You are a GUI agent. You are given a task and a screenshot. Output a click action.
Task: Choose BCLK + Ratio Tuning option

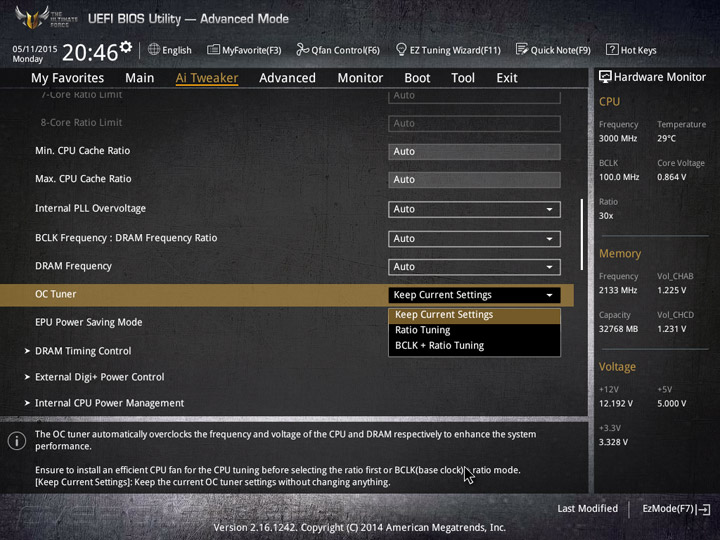pyautogui.click(x=474, y=345)
